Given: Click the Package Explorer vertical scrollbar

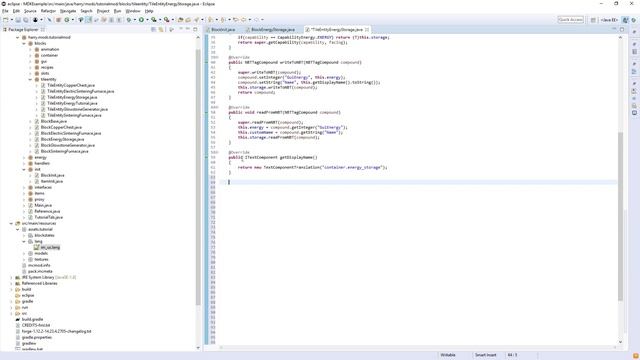Looking at the screenshot, I should 198,176.
